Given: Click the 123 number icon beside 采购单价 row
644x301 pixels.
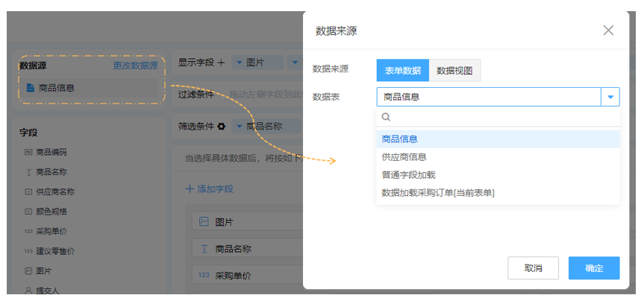Looking at the screenshot, I should tap(204, 276).
